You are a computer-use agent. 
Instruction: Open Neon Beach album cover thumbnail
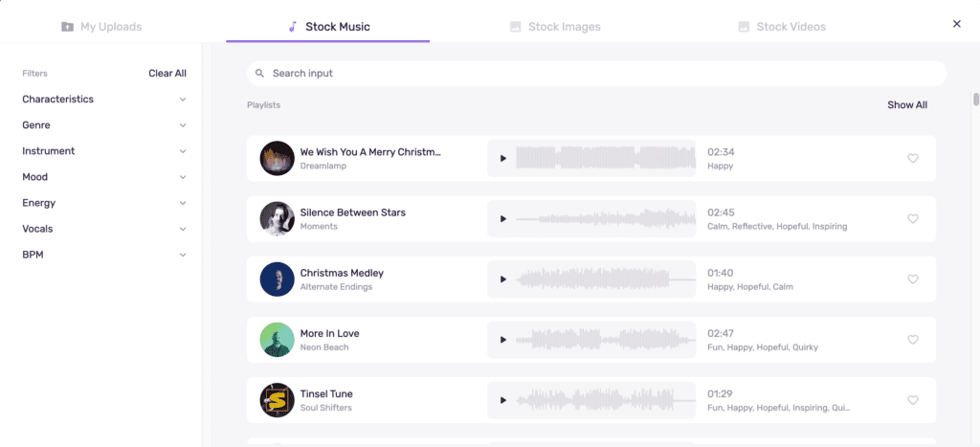tap(277, 340)
